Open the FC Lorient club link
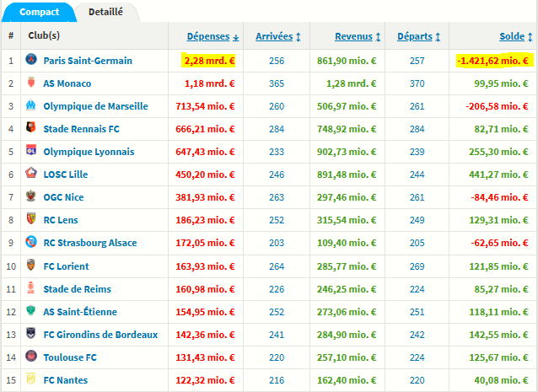 tap(67, 266)
